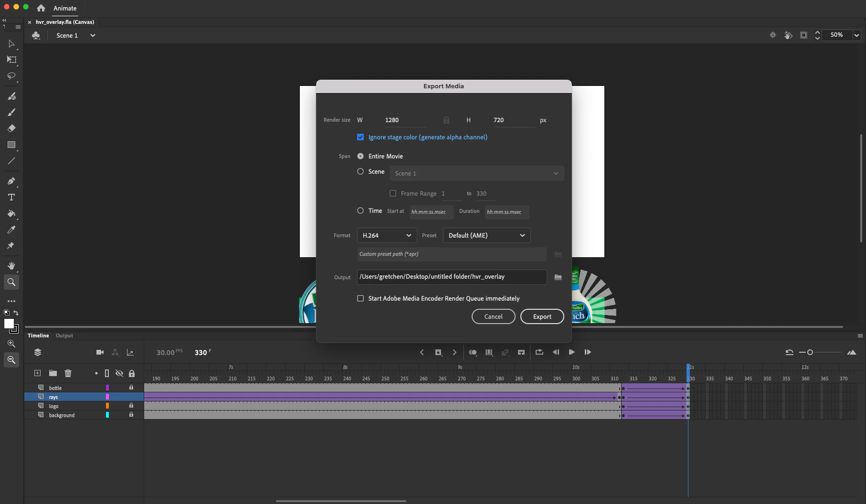Open the timeline panel options menu

pyautogui.click(x=860, y=336)
